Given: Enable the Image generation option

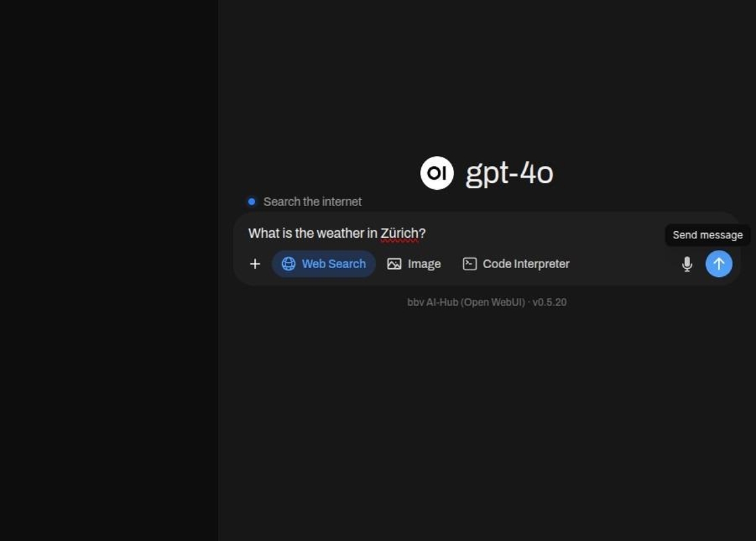Looking at the screenshot, I should pyautogui.click(x=414, y=264).
